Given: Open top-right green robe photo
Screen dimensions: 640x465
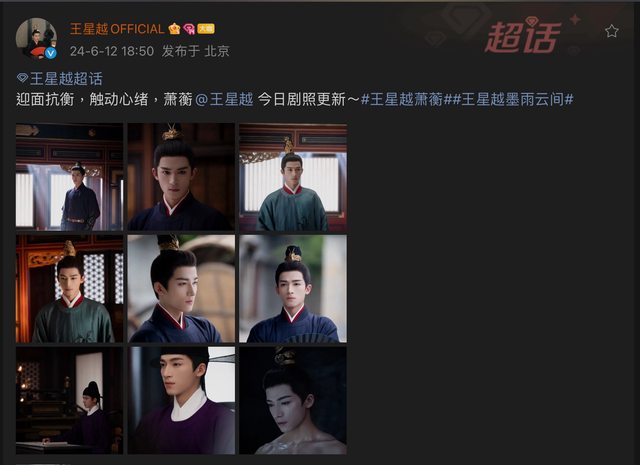Looking at the screenshot, I should coord(293,177).
